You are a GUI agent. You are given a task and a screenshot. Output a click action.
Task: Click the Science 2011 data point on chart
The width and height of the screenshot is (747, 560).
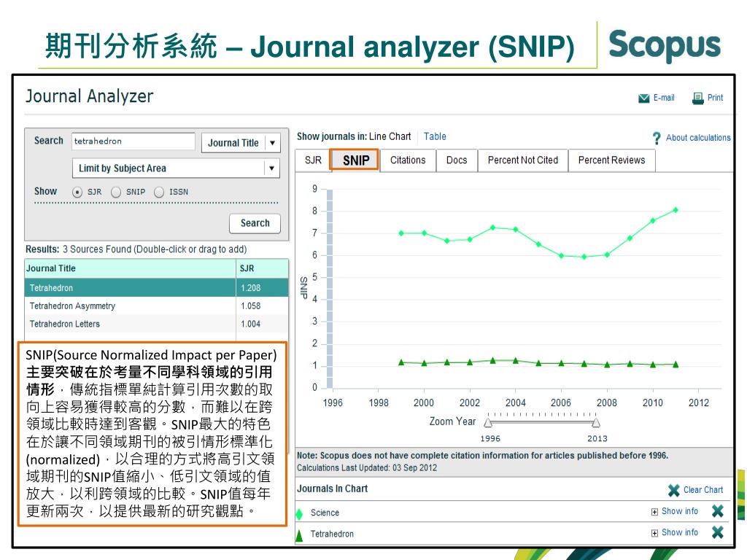676,210
